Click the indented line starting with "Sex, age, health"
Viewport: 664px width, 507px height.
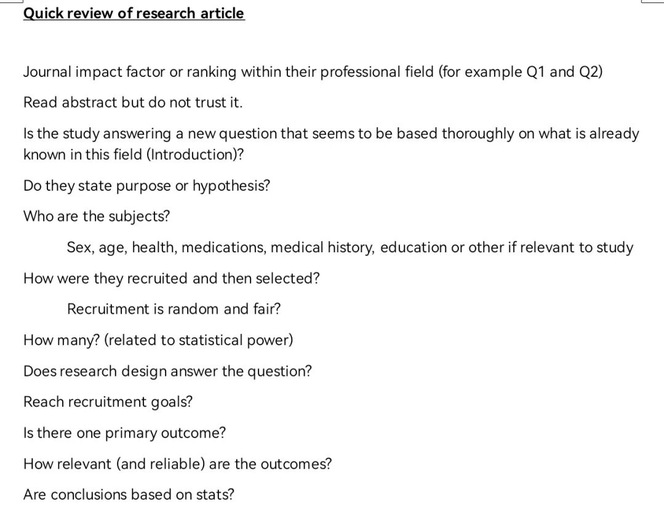[x=349, y=247]
